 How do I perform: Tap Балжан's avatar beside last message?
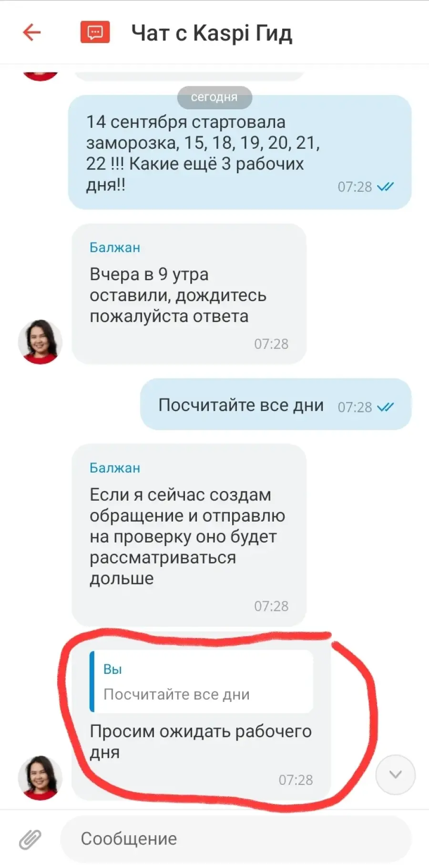point(40,778)
